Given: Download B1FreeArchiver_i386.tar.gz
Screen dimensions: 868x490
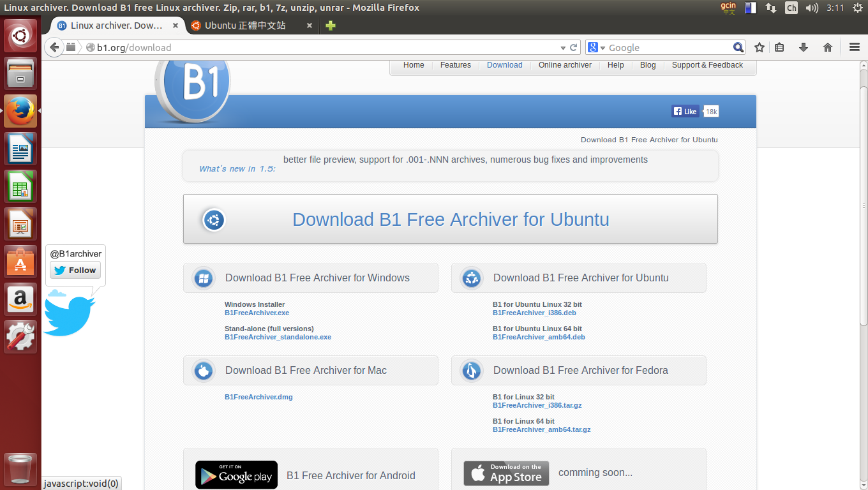Looking at the screenshot, I should [x=537, y=405].
